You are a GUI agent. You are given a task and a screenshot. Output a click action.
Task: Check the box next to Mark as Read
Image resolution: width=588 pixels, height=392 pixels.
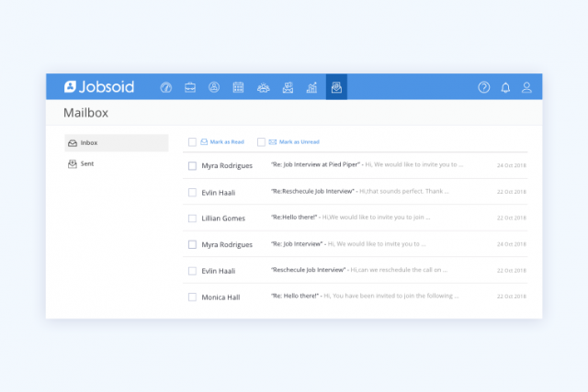pyautogui.click(x=192, y=142)
